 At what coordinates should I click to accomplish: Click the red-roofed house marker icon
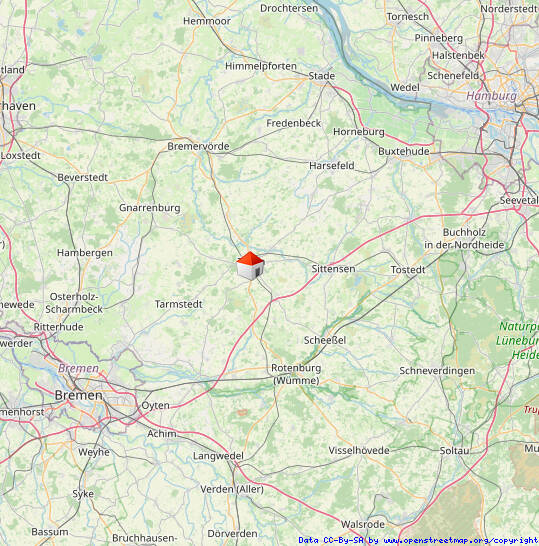250,266
